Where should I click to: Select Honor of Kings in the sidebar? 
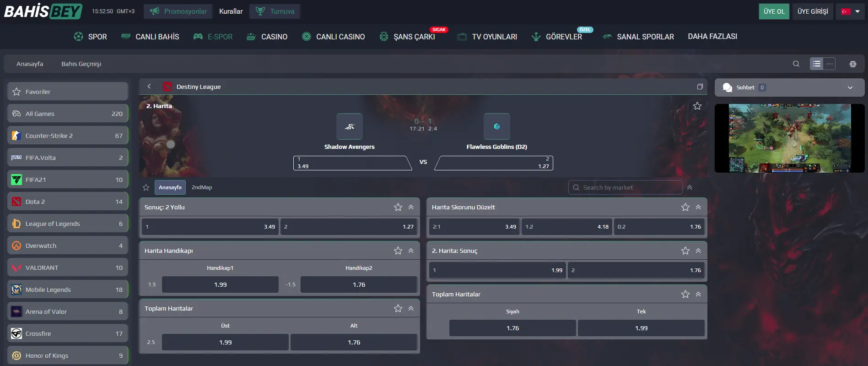point(68,355)
